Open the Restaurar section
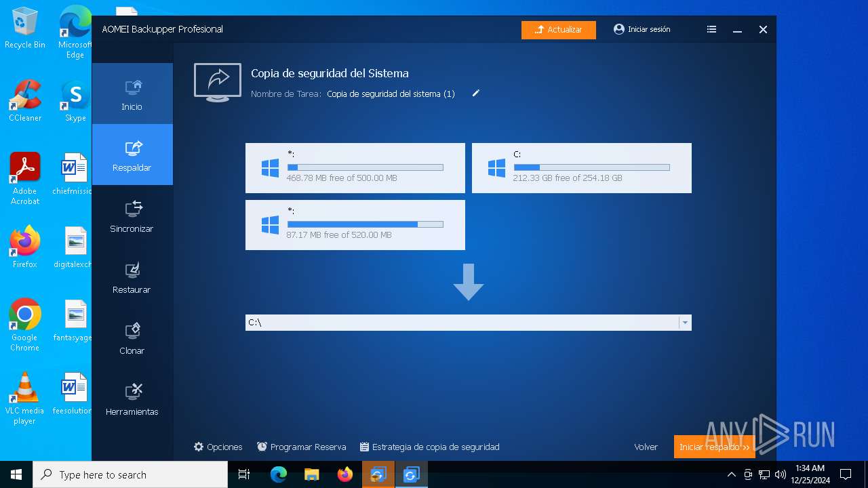 pyautogui.click(x=132, y=277)
